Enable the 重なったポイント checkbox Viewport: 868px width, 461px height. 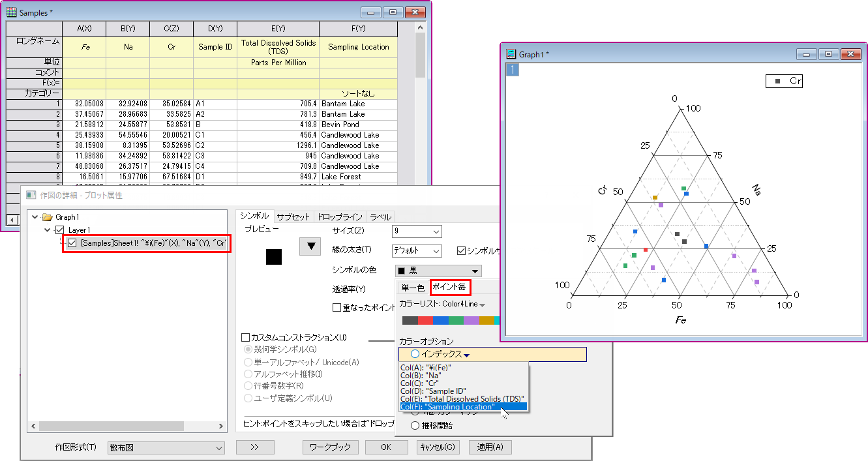click(x=337, y=307)
